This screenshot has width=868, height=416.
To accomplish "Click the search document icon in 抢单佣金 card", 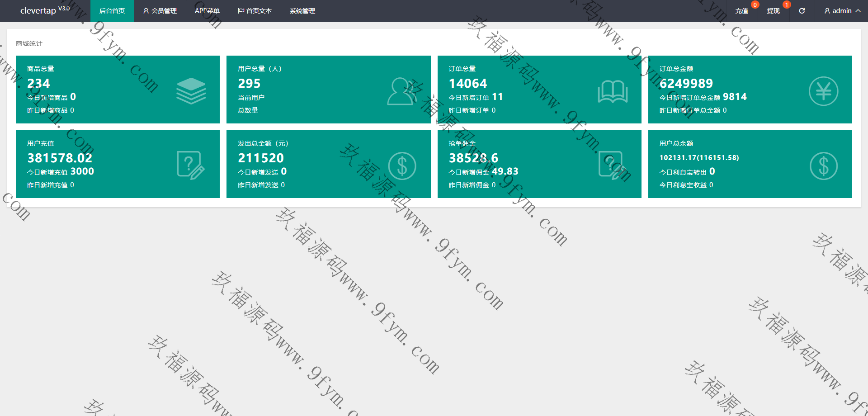I will click(x=612, y=165).
